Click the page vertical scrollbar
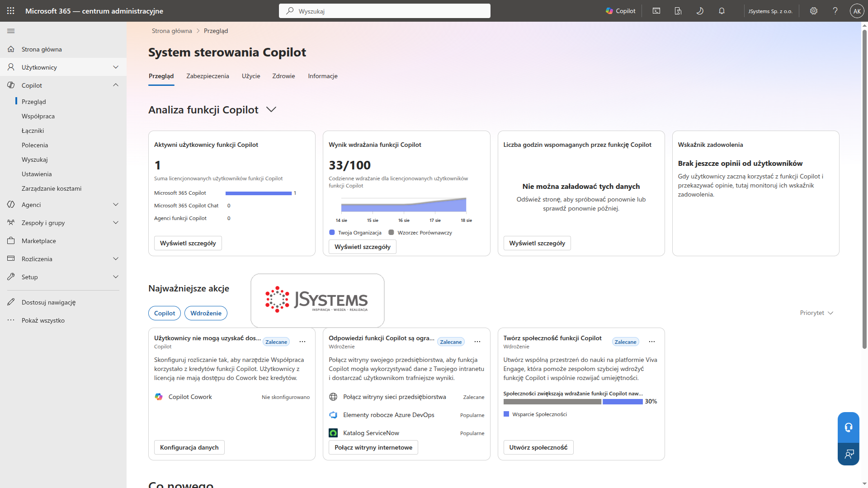The height and width of the screenshot is (488, 868). click(x=864, y=190)
